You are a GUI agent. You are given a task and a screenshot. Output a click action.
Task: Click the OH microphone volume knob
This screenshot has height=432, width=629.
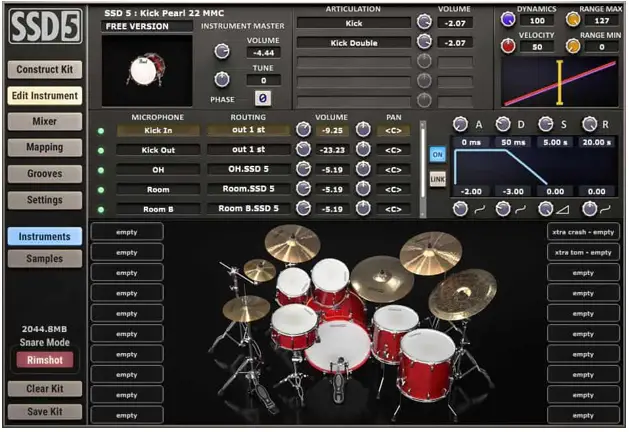pyautogui.click(x=303, y=169)
